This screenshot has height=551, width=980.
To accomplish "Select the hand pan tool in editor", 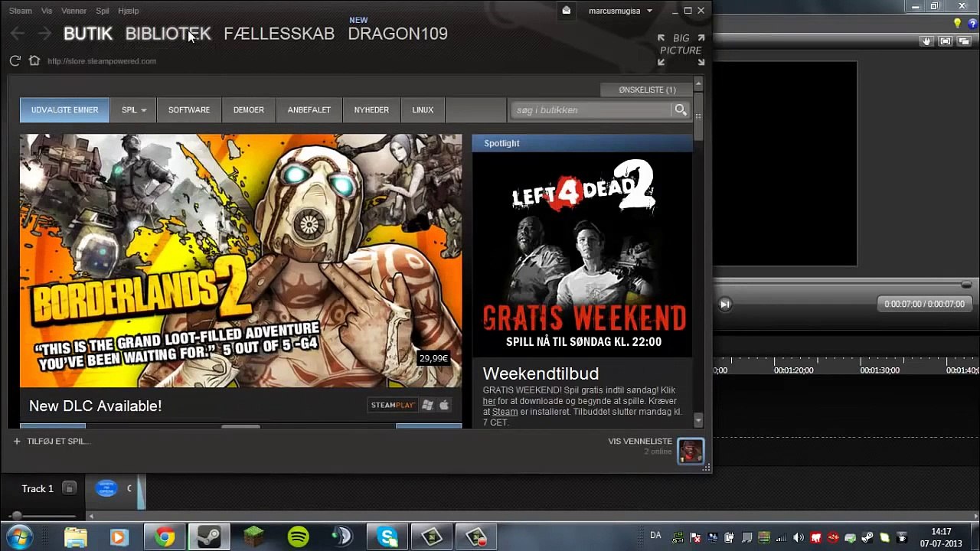I will (927, 41).
